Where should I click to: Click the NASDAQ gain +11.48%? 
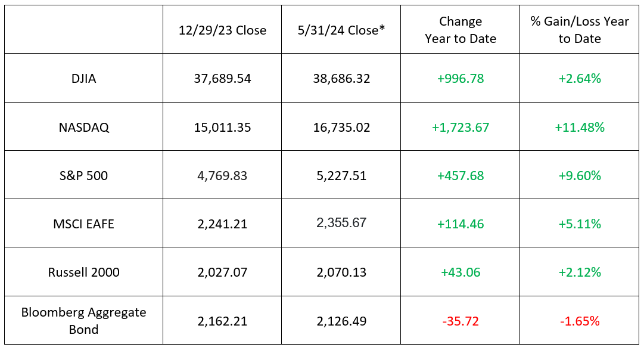(x=580, y=128)
